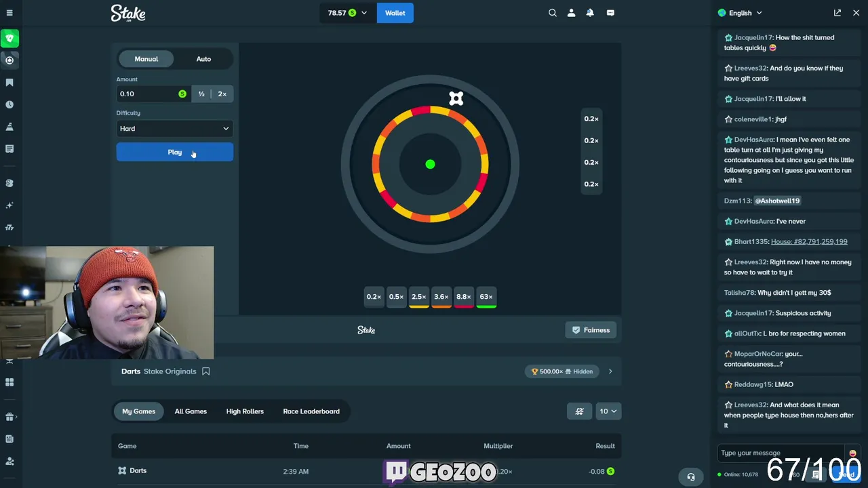Open the Wallet

395,13
